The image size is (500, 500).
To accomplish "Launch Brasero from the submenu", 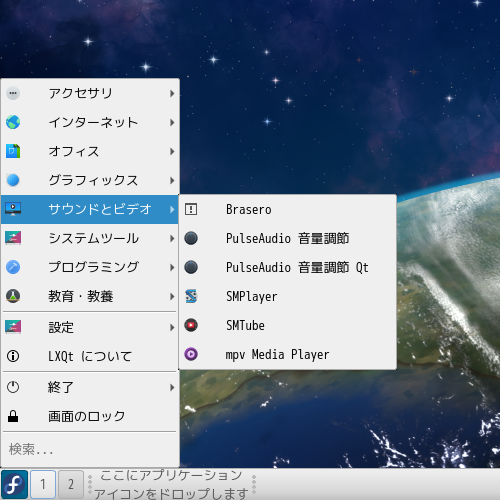I will 288,209.
